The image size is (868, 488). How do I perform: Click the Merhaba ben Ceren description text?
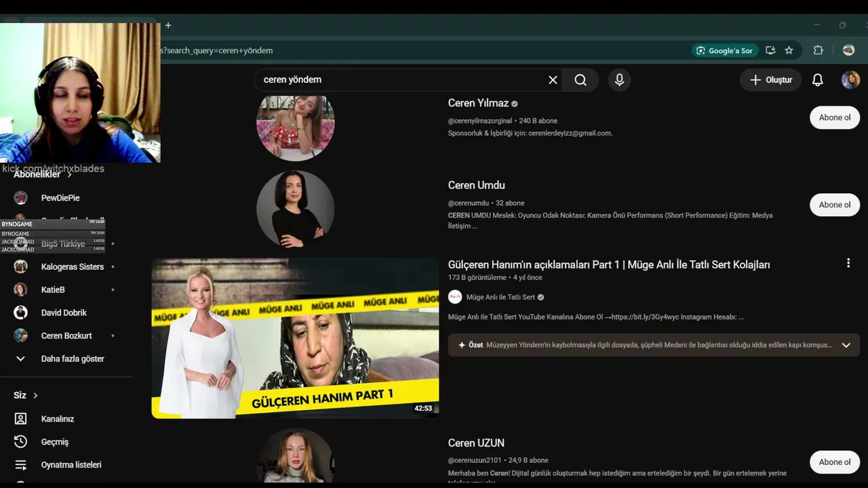coord(617,477)
